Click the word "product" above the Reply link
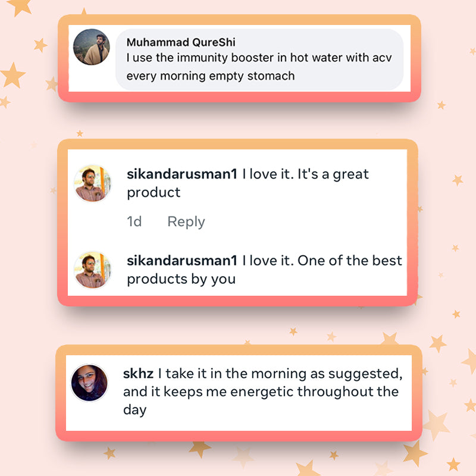 [154, 192]
